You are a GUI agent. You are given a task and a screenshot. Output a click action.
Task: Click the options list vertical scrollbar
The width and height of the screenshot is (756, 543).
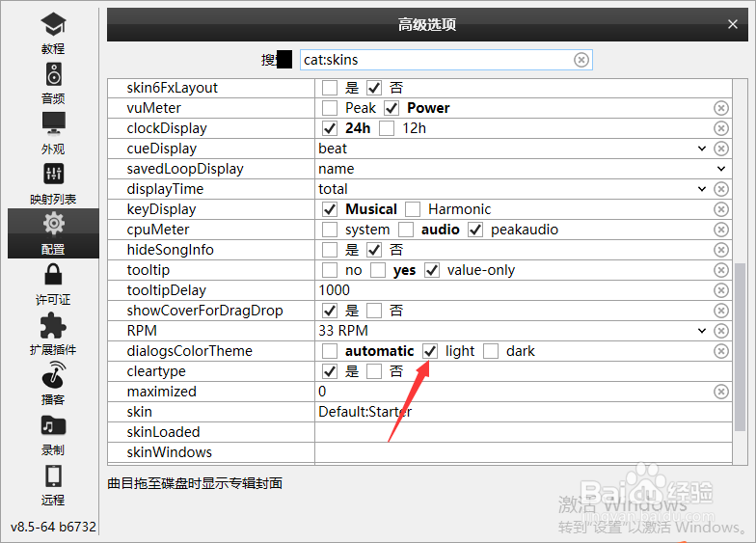pyautogui.click(x=741, y=347)
